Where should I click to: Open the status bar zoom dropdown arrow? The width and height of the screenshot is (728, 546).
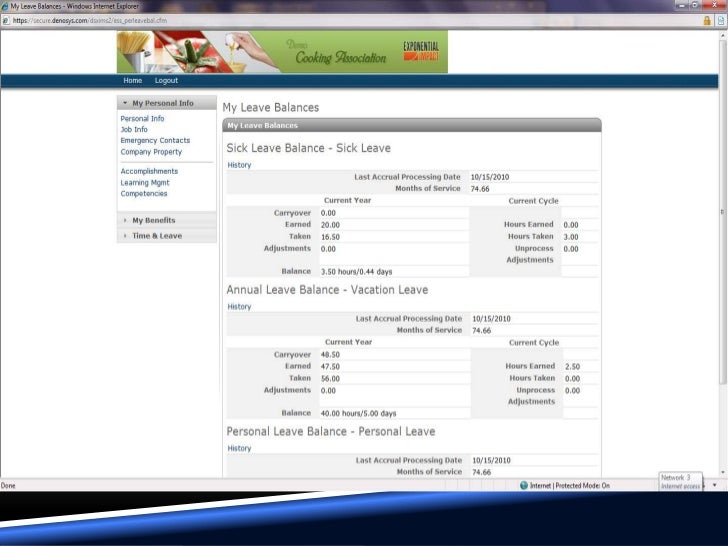[x=714, y=485]
